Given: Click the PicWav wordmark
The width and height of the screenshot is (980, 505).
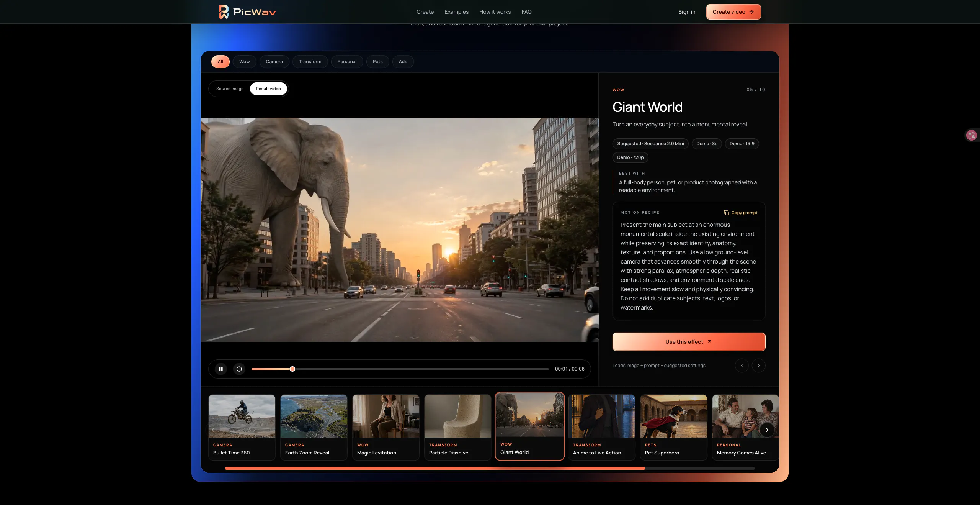Looking at the screenshot, I should click(x=255, y=12).
